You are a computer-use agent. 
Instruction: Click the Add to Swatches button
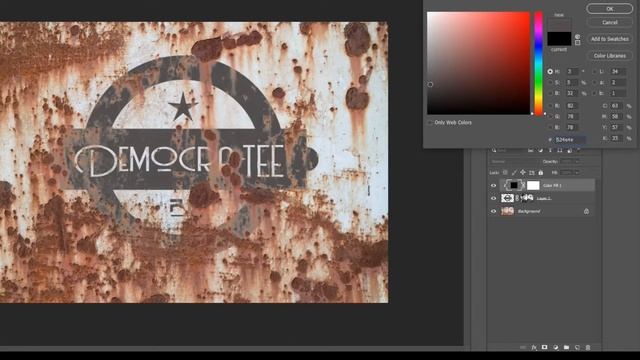coord(609,39)
